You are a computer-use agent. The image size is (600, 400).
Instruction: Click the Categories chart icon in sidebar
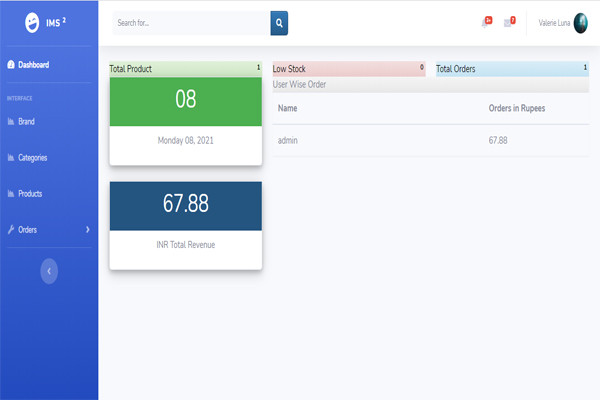[x=11, y=158]
